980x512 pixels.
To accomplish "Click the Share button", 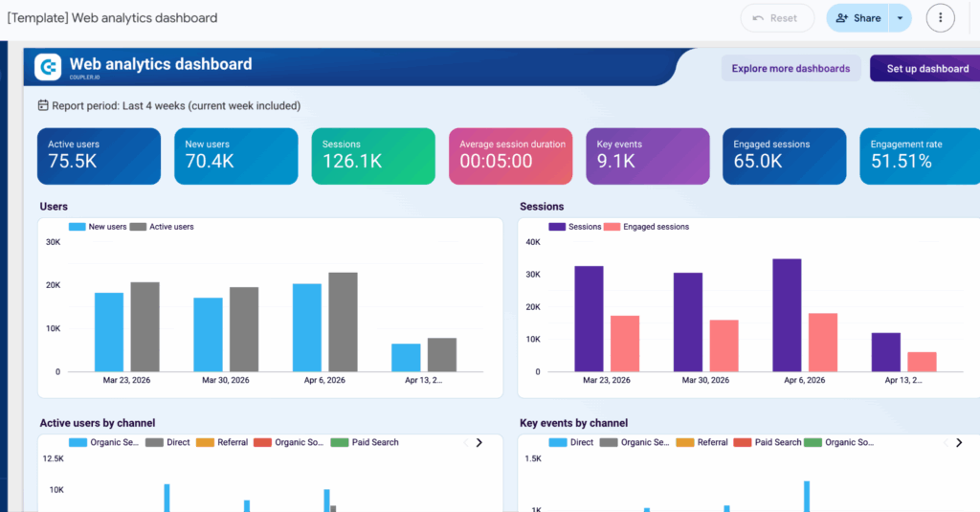I will (x=857, y=17).
